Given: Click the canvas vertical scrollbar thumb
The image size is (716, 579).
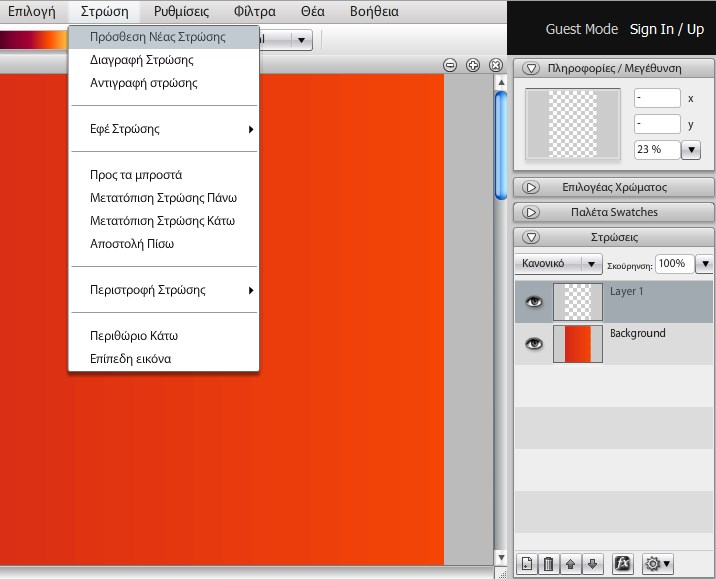Looking at the screenshot, I should point(501,146).
